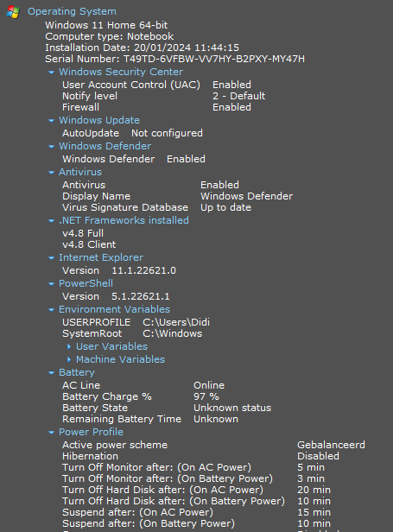Collapse the Environment Variables section

click(51, 310)
